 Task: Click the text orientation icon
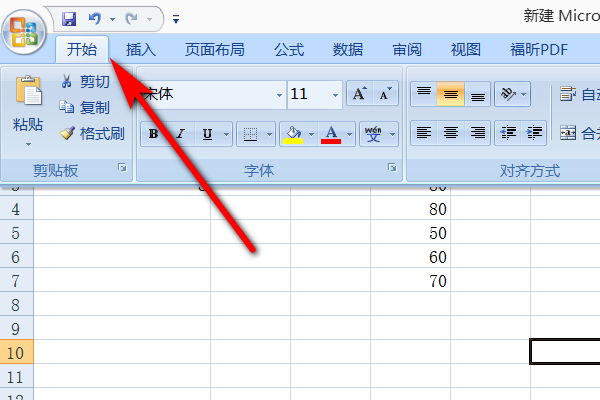point(508,93)
